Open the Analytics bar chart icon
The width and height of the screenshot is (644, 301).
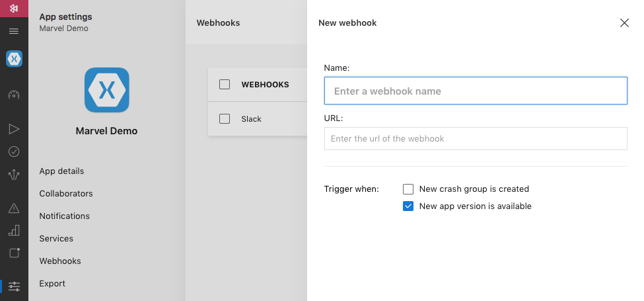(x=14, y=230)
